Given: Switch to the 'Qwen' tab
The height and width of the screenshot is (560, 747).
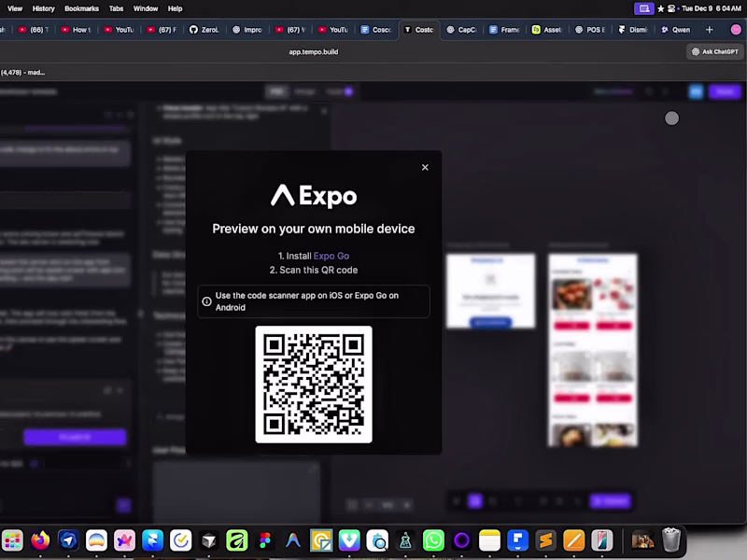Looking at the screenshot, I should click(x=676, y=30).
